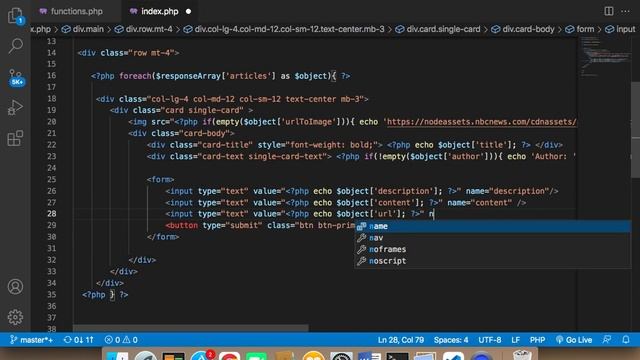Open the div.main breadcrumb
The image size is (640, 360).
(x=83, y=29)
